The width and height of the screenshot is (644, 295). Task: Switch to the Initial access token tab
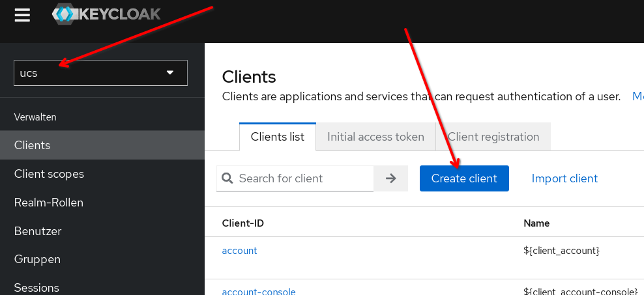pyautogui.click(x=375, y=137)
